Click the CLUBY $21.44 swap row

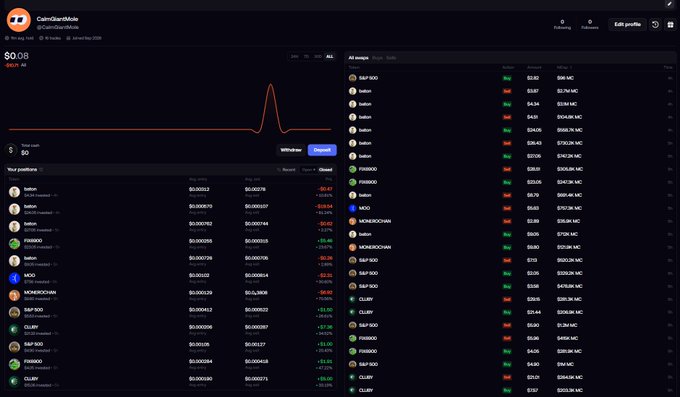coord(511,312)
